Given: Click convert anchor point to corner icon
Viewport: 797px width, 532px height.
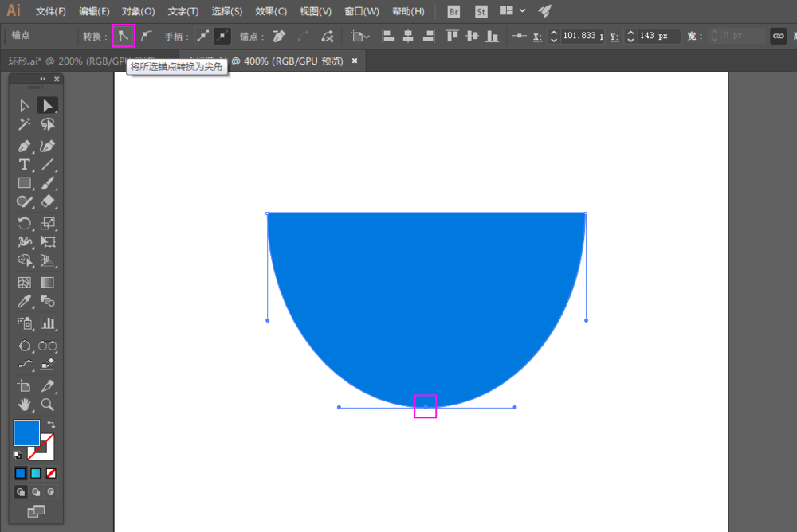Looking at the screenshot, I should click(124, 36).
